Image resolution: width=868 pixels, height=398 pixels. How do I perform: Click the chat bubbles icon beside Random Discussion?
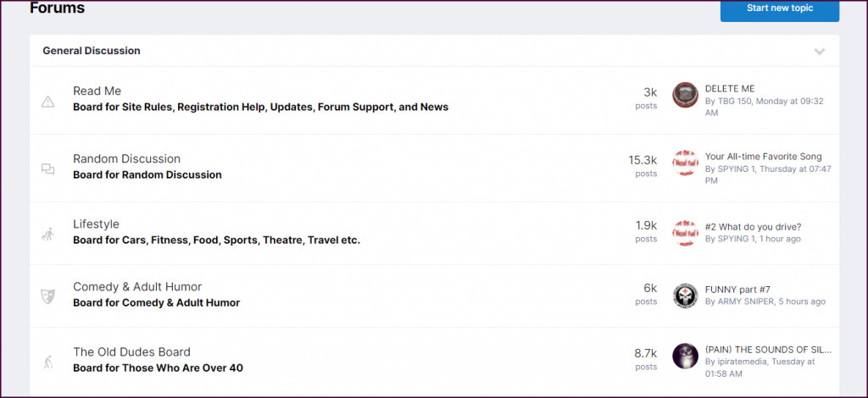[x=48, y=169]
